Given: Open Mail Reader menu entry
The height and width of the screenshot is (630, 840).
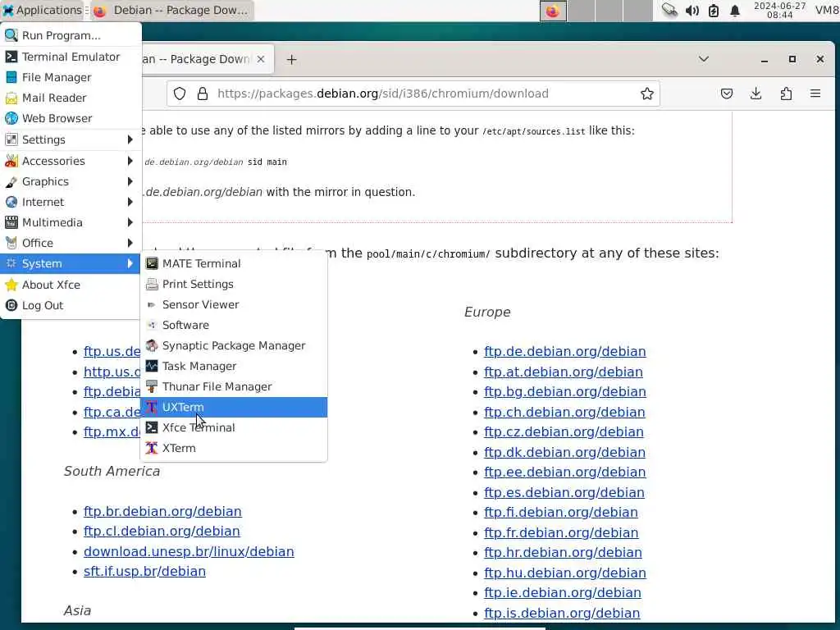Looking at the screenshot, I should click(71, 98).
